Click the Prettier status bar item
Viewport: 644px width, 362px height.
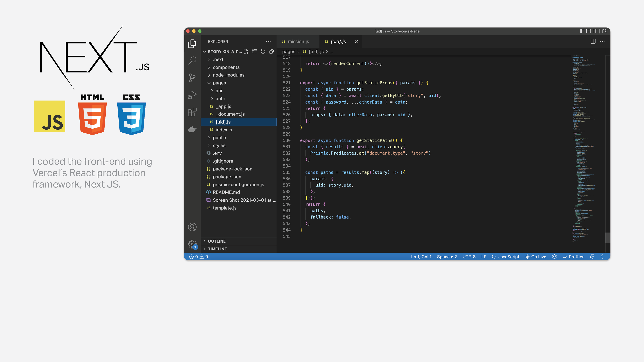click(573, 257)
